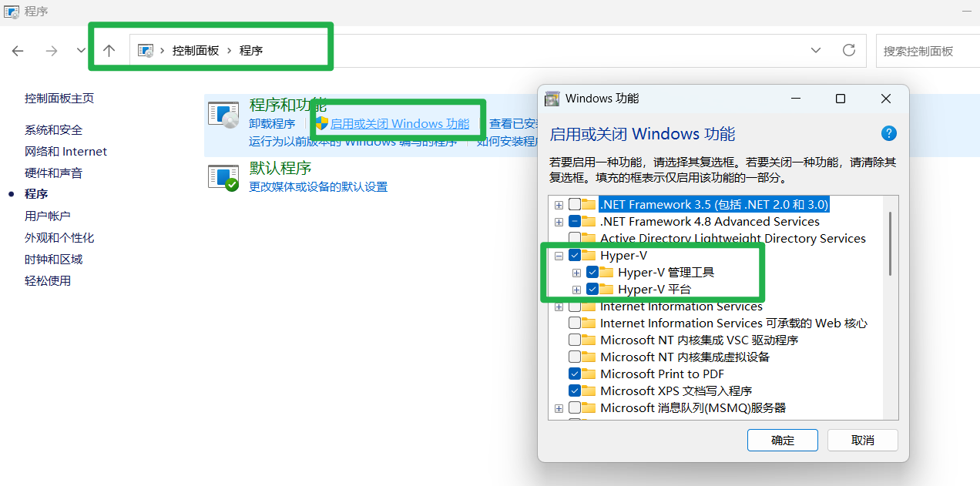Viewport: 980px width, 486px height.
Task: Select Hyper-V folder icon
Action: tap(589, 256)
